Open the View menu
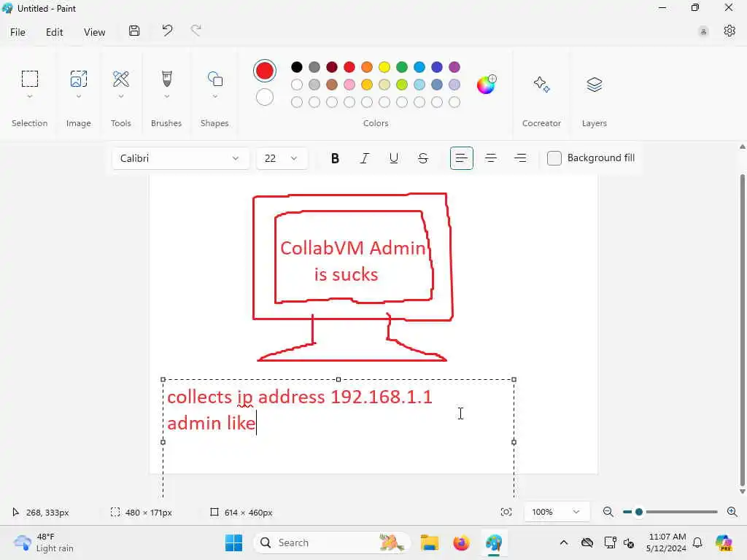Image resolution: width=747 pixels, height=560 pixels. pos(94,32)
